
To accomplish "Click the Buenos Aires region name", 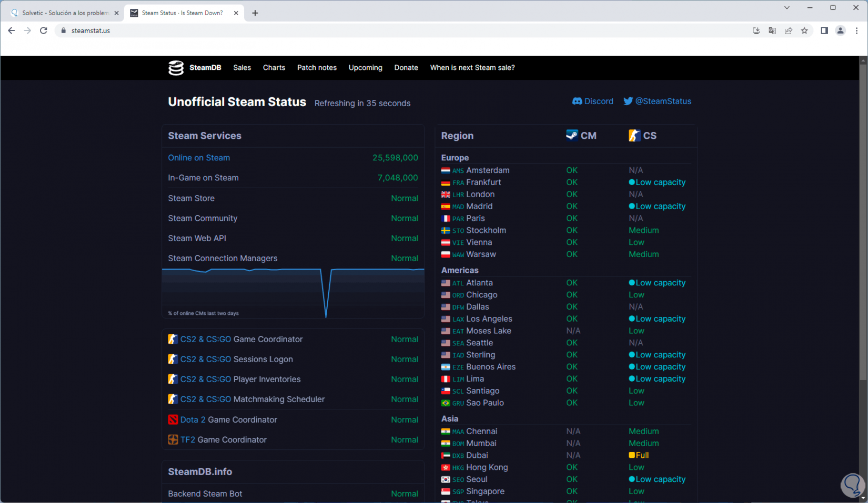I will point(491,367).
